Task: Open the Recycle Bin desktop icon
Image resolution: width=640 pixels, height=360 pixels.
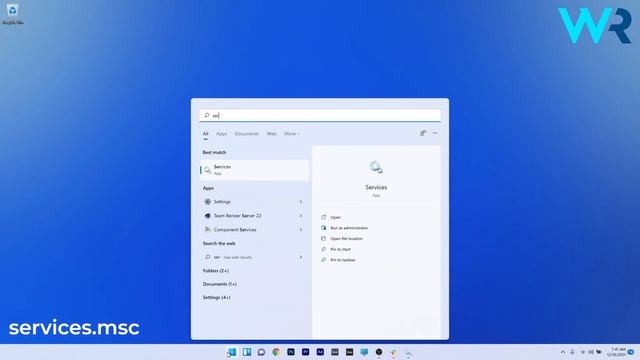Action: click(12, 14)
